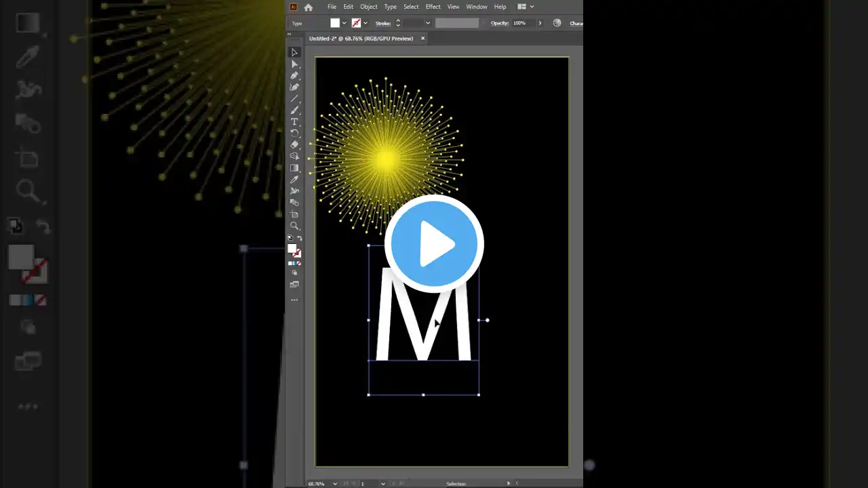Open the fill color dropdown in control bar
868x488 pixels.
344,23
